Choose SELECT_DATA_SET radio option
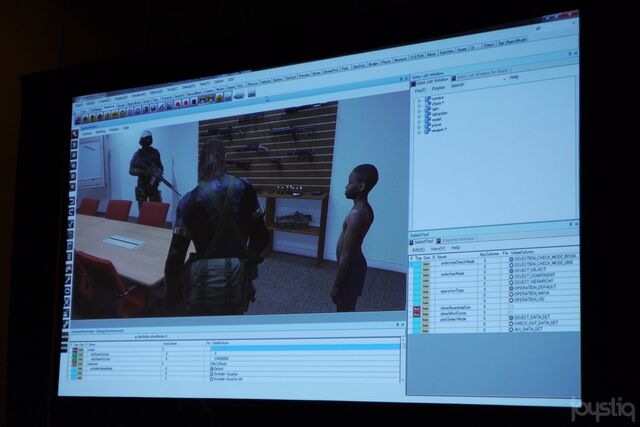Screen dimensions: 640x427 (511, 318)
